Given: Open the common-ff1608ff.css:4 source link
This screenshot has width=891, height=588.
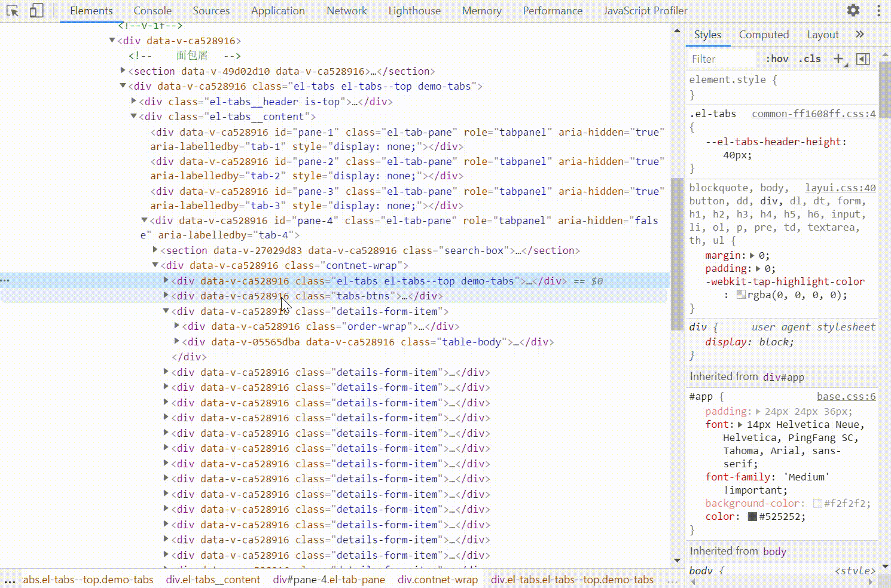Looking at the screenshot, I should [x=814, y=114].
